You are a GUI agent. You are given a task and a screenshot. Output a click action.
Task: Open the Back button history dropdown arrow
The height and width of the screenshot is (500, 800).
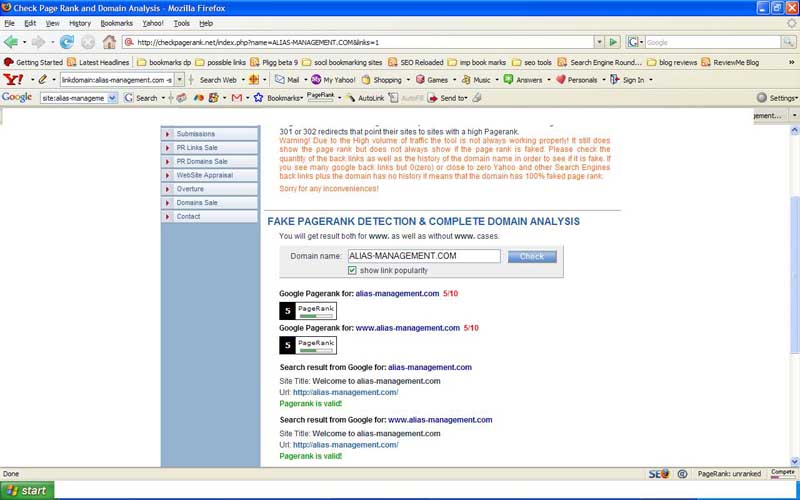[24, 42]
